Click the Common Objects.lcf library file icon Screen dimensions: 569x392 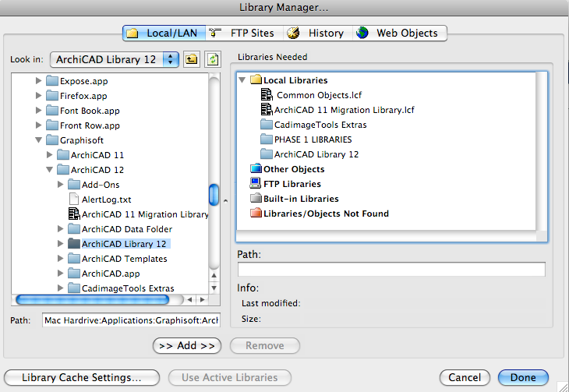coord(267,95)
